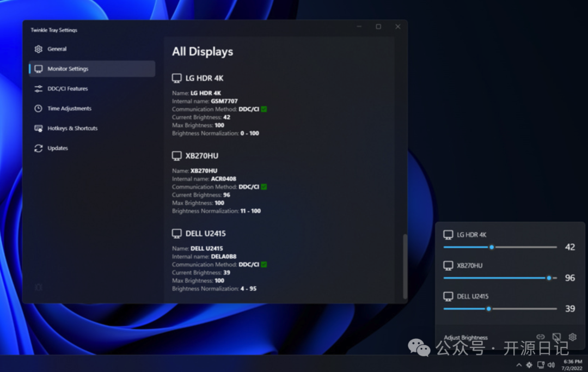Image resolution: width=588 pixels, height=372 pixels.
Task: Click the XB270HU brightness slider handle
Action: point(549,278)
